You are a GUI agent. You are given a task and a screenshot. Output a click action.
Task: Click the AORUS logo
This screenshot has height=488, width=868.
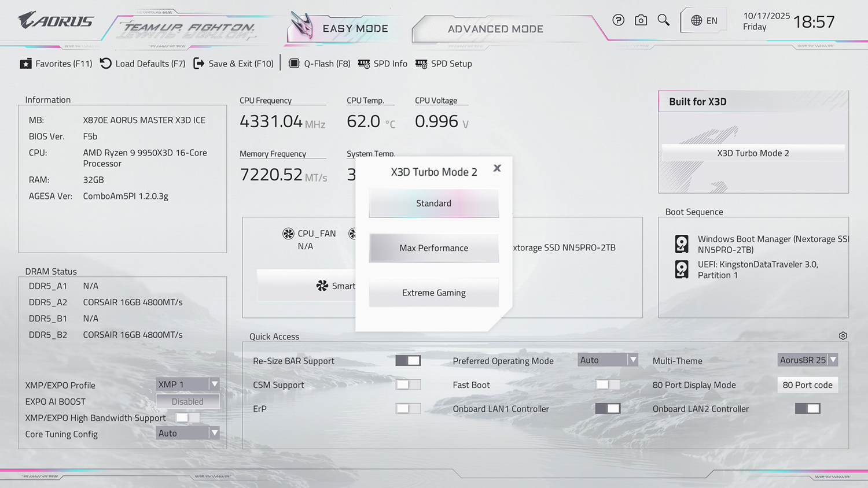56,20
